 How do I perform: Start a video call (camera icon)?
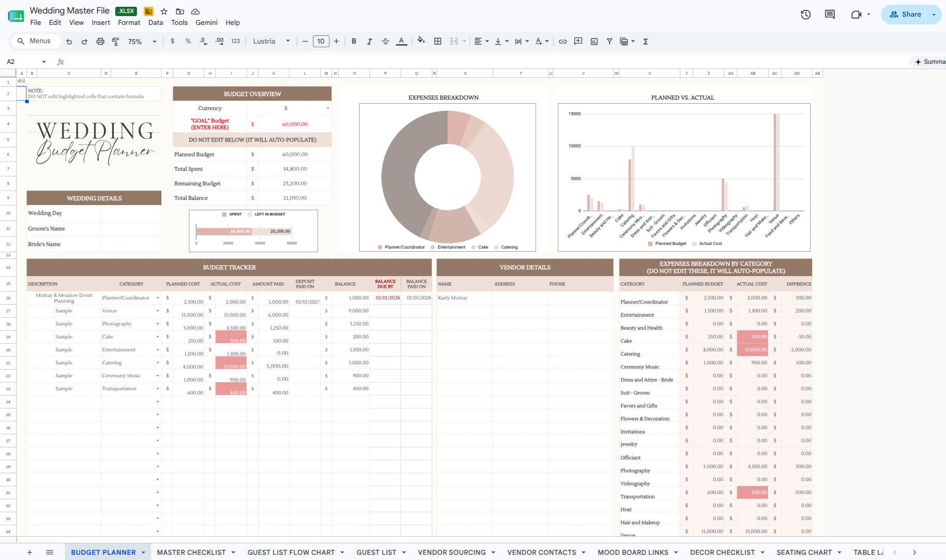coord(856,15)
